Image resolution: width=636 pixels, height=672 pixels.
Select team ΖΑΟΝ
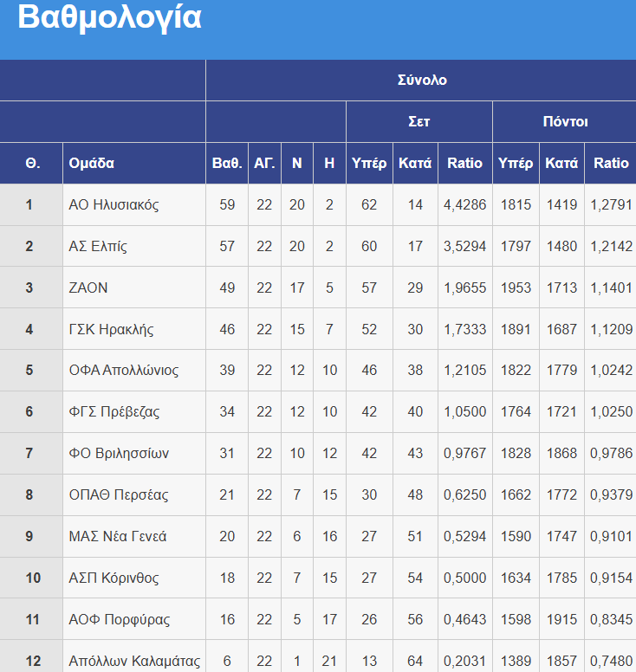point(88,288)
